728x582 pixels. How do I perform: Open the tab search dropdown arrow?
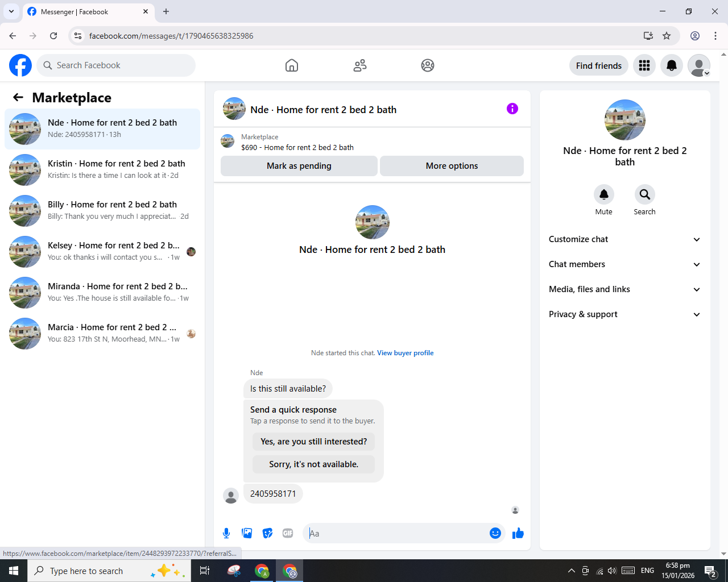pyautogui.click(x=11, y=11)
